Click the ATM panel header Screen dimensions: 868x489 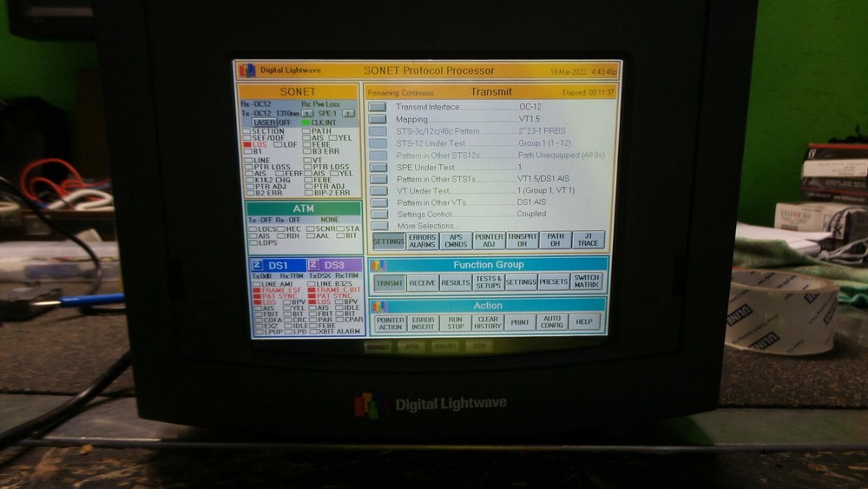click(303, 208)
